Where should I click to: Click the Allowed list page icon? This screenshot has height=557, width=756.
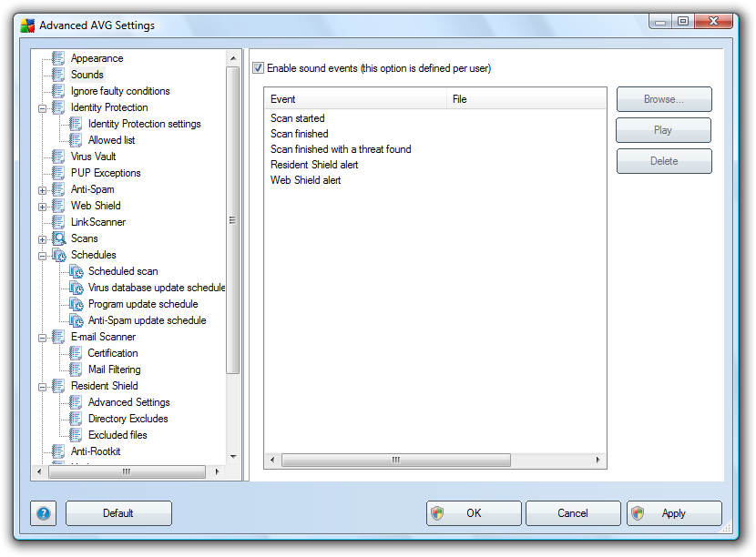coord(76,140)
